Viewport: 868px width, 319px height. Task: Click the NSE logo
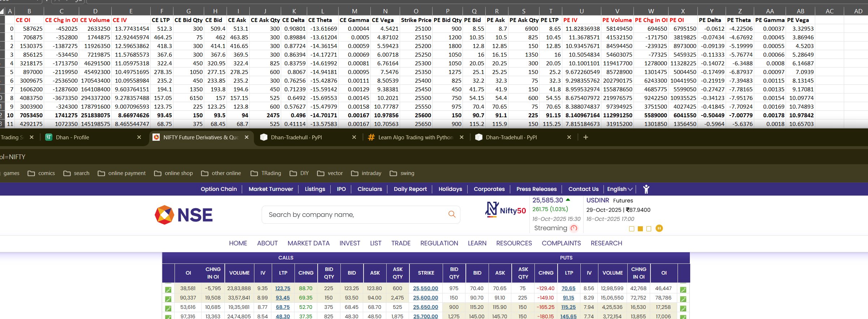coord(184,215)
